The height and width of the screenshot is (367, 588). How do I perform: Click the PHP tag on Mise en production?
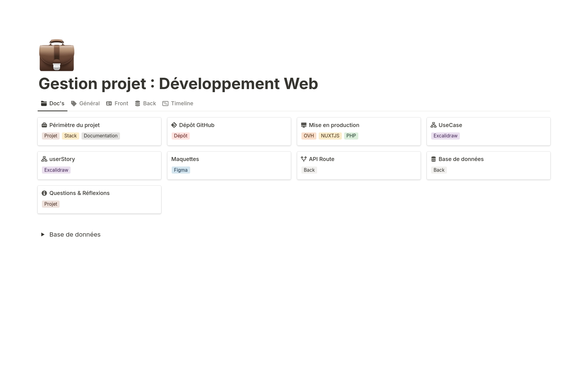(351, 136)
